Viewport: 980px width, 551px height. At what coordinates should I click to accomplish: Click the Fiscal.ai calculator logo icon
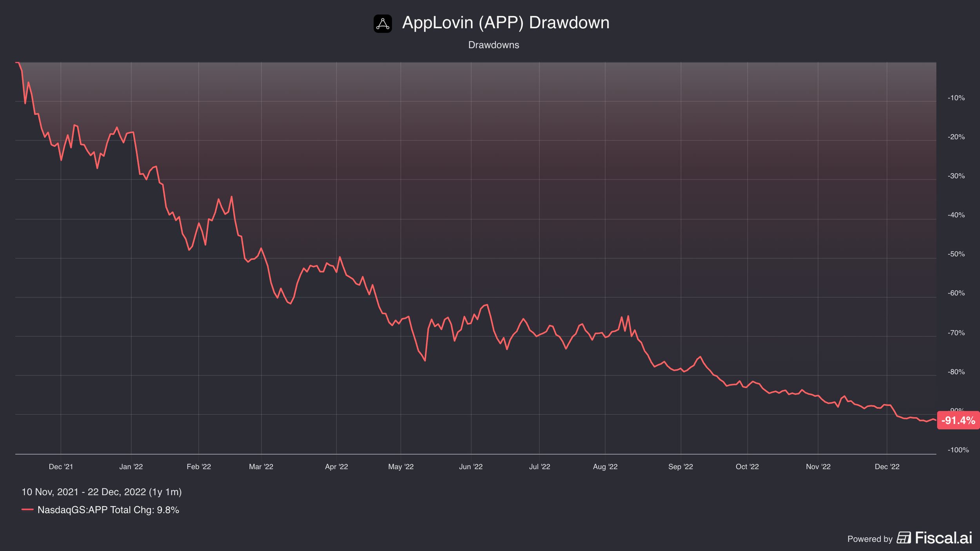pyautogui.click(x=904, y=538)
